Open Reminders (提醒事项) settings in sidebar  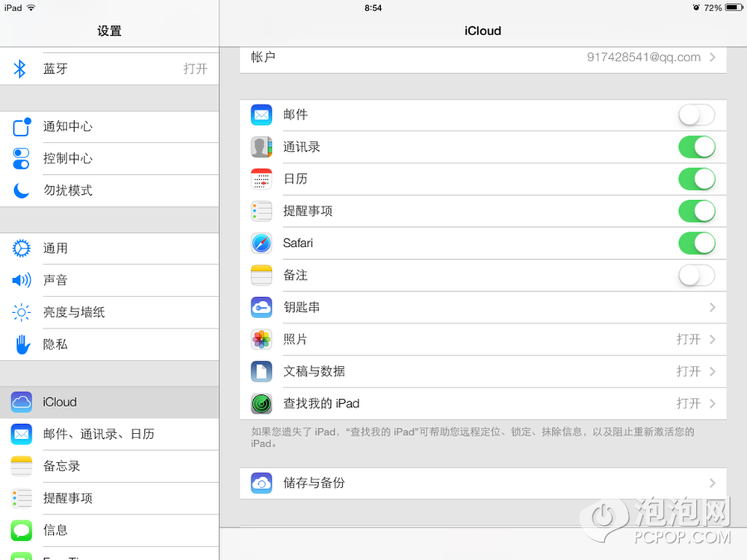coord(110,498)
